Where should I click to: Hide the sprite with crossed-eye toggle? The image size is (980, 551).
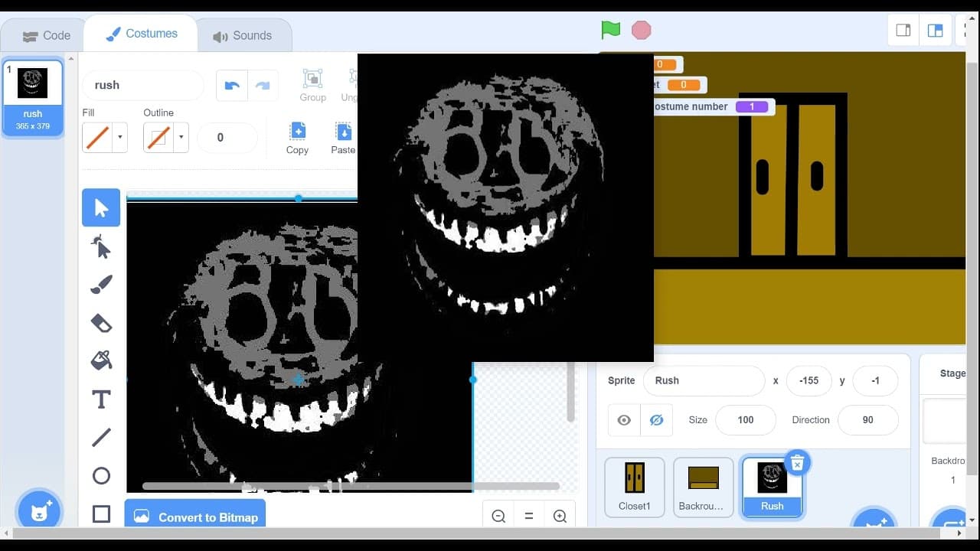[656, 420]
